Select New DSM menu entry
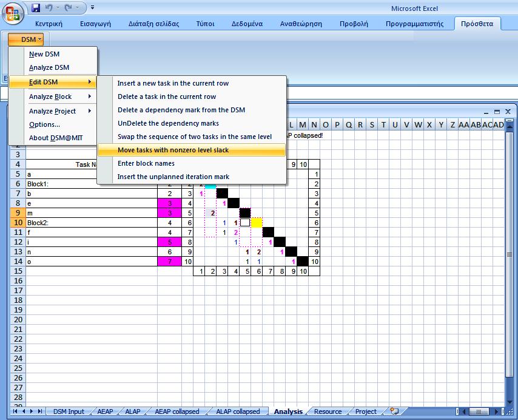This screenshot has width=518, height=420. click(x=53, y=54)
